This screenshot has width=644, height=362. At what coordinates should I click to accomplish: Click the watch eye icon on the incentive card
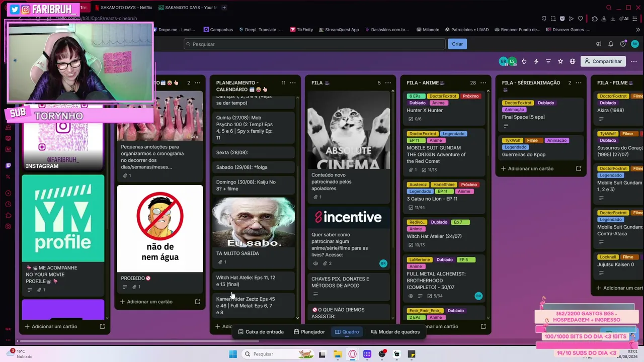tap(315, 263)
